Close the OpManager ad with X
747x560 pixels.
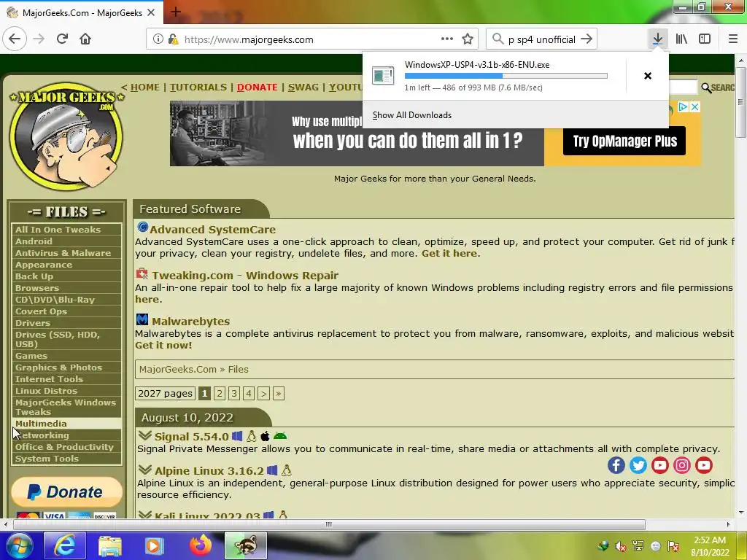695,107
